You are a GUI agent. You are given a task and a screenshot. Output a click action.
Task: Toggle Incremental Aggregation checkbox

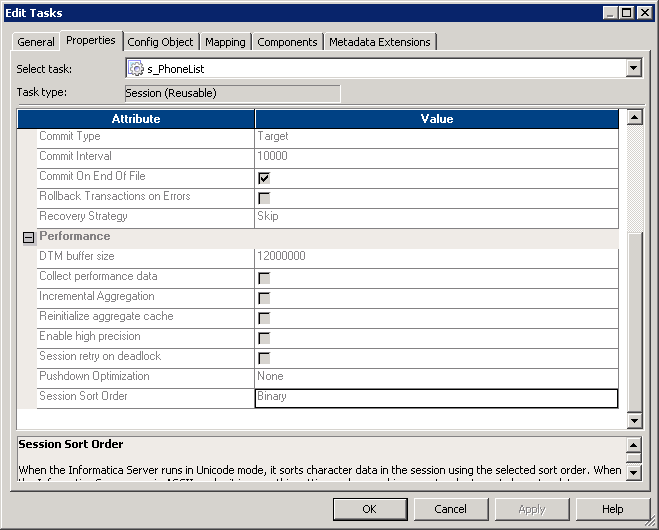[264, 298]
